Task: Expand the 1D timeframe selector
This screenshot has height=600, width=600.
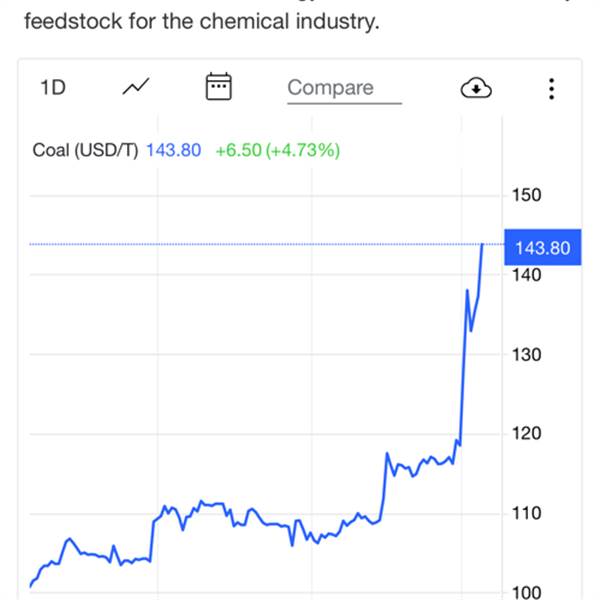Action: (52, 88)
